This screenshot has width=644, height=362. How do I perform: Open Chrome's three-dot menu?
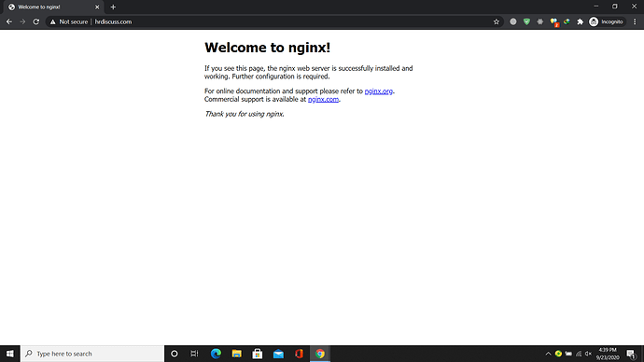pos(635,21)
